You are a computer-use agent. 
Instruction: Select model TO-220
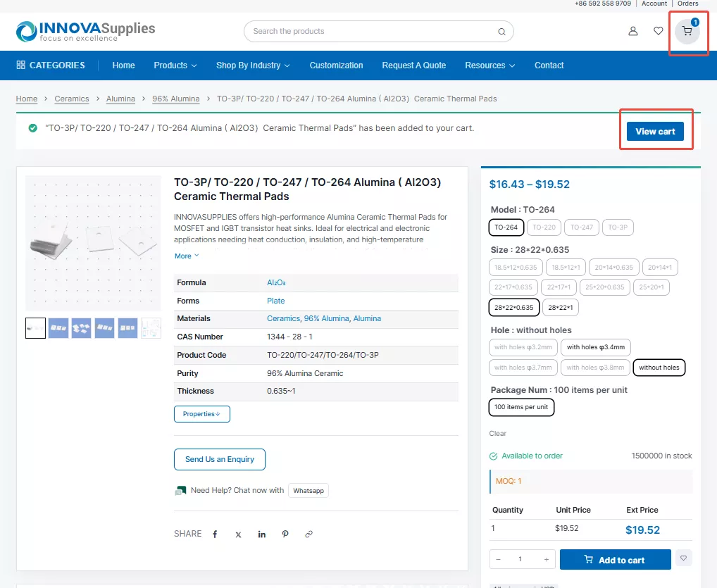pyautogui.click(x=544, y=227)
